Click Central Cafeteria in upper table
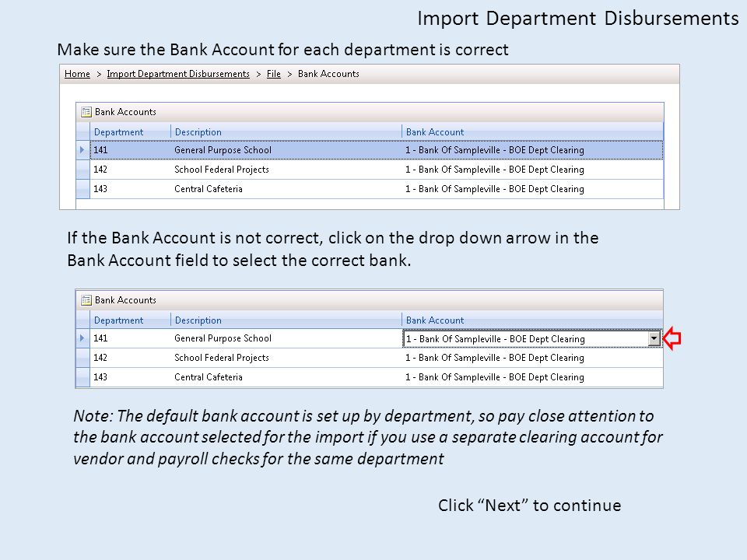Screen dimensions: 747x560 [209, 189]
